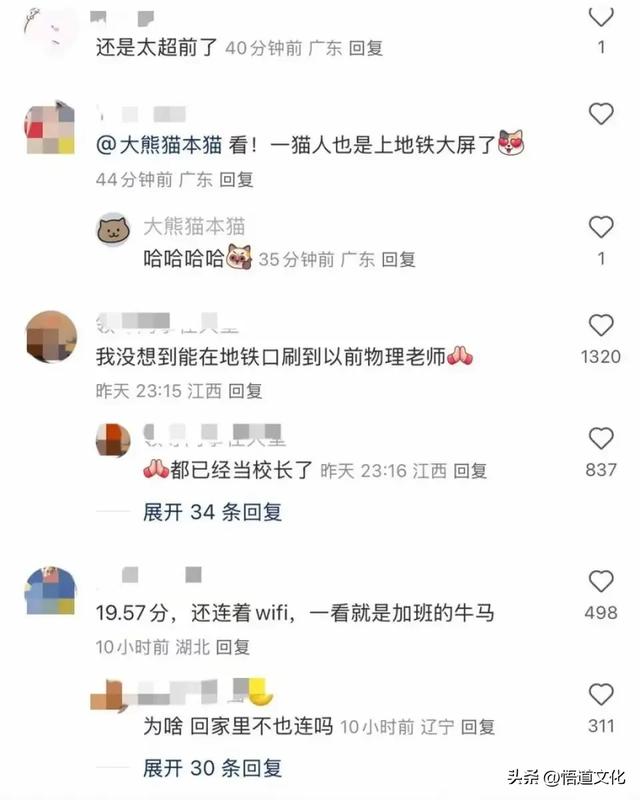The width and height of the screenshot is (640, 800).
Task: Open the 大熊猫本猫 username in reply
Action: tap(194, 227)
